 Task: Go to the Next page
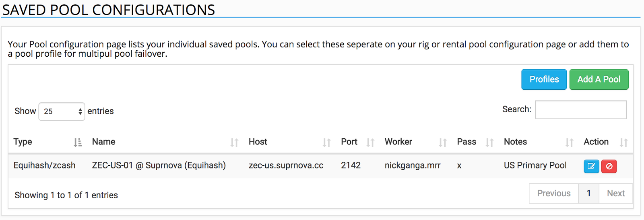point(616,193)
